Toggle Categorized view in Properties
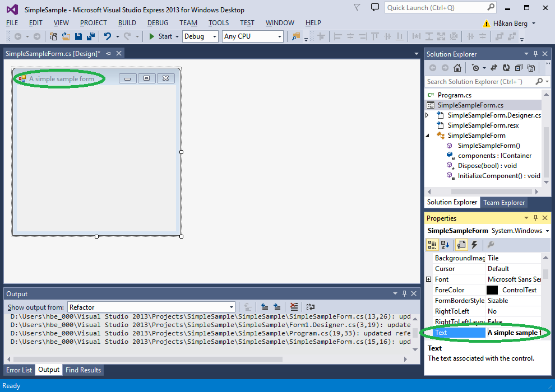Viewport: 555px width, 392px height. click(432, 245)
